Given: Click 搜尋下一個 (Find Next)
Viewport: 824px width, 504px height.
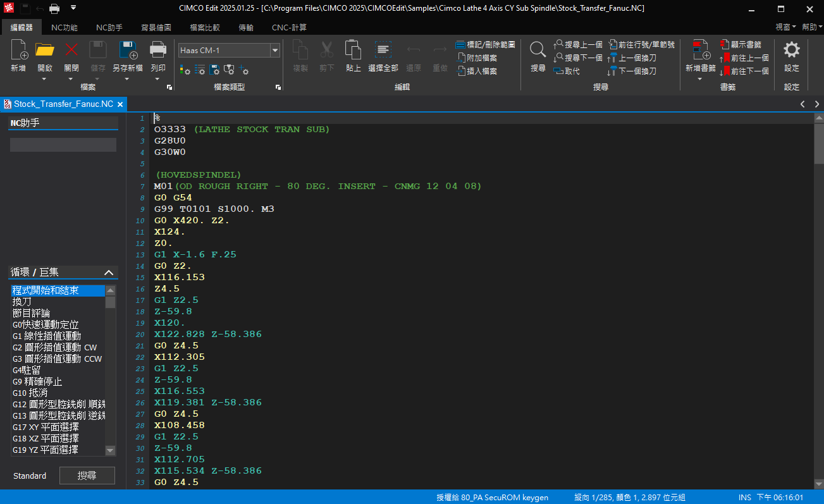Looking at the screenshot, I should tap(578, 58).
